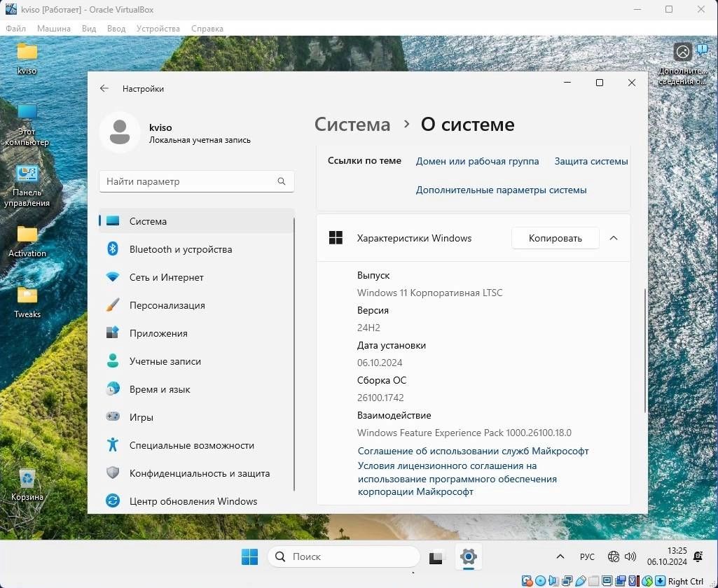The width and height of the screenshot is (718, 588).
Task: Go back with the Settings back arrow
Action: (104, 88)
